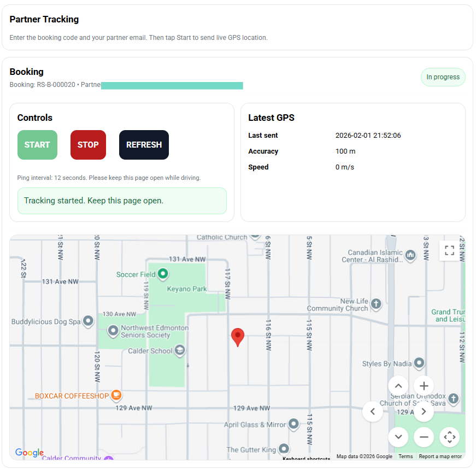Click the In progress status badge
The width and height of the screenshot is (476, 474).
(443, 77)
